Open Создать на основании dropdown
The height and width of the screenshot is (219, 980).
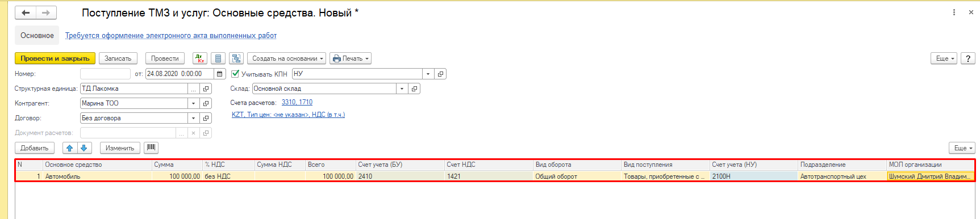coord(287,58)
